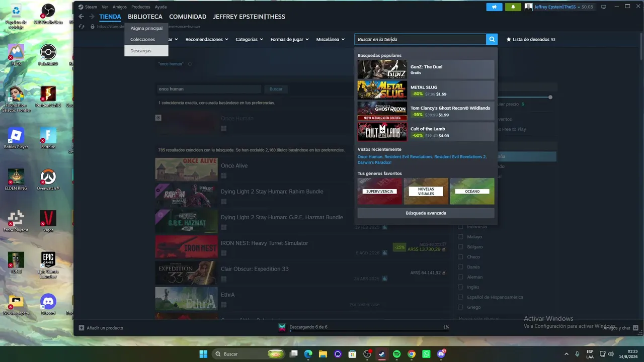The width and height of the screenshot is (644, 362).
Task: Tick the Griego language checkbox
Action: 460,307
